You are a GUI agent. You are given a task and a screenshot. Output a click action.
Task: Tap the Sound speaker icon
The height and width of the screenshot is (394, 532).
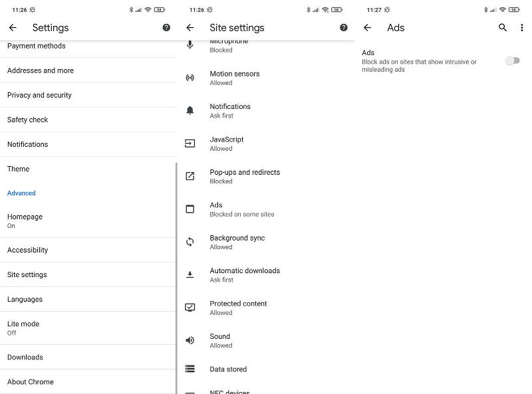pyautogui.click(x=190, y=340)
